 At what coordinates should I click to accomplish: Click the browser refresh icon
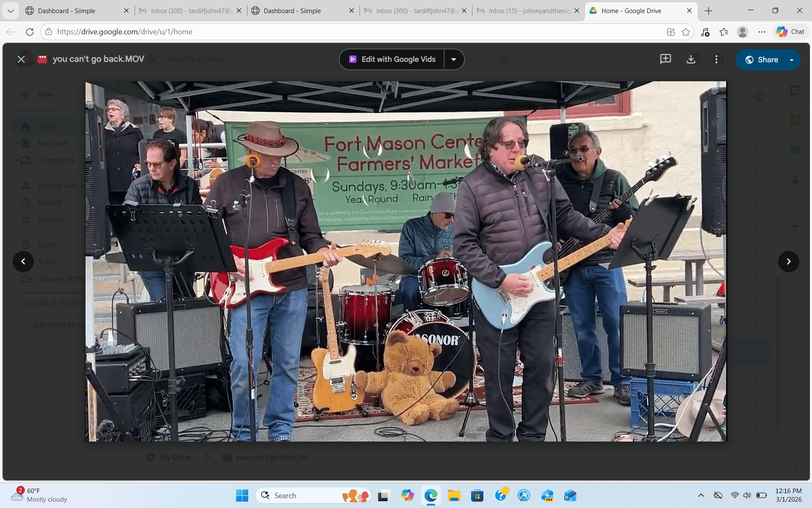tap(30, 32)
